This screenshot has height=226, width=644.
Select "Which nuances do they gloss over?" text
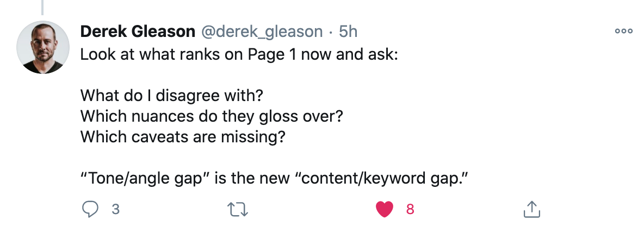(211, 116)
